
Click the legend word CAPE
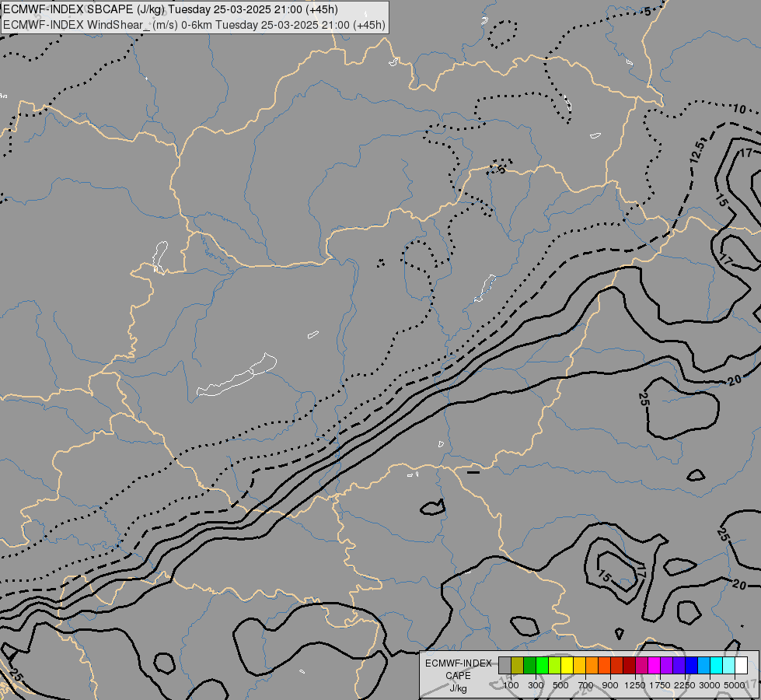point(458,676)
